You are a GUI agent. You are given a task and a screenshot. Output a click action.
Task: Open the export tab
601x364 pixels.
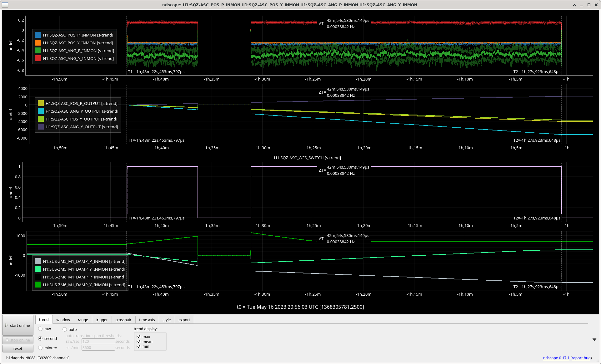point(184,320)
